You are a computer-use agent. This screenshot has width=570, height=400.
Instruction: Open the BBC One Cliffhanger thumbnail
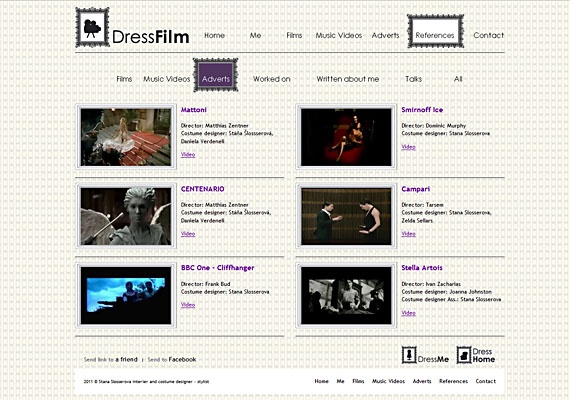pyautogui.click(x=126, y=295)
